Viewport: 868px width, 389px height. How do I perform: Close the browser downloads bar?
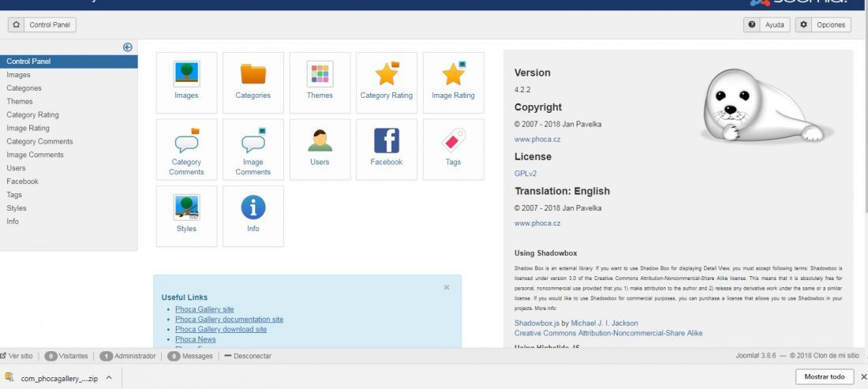[x=863, y=377]
